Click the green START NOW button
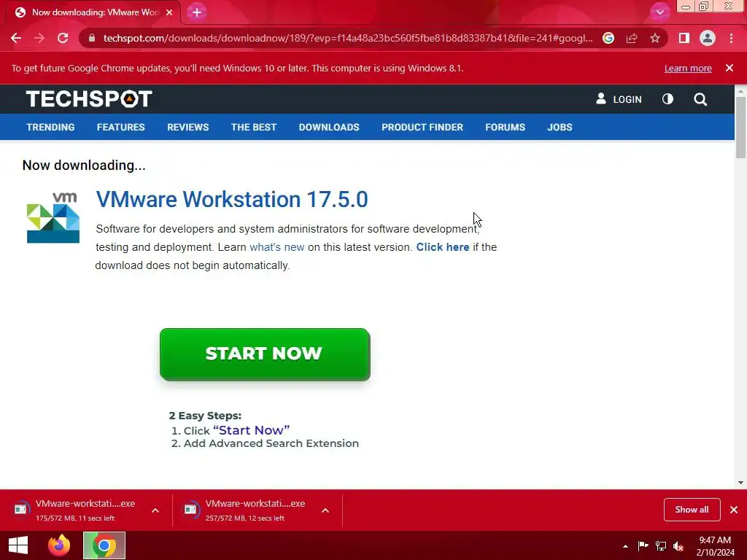 click(265, 354)
